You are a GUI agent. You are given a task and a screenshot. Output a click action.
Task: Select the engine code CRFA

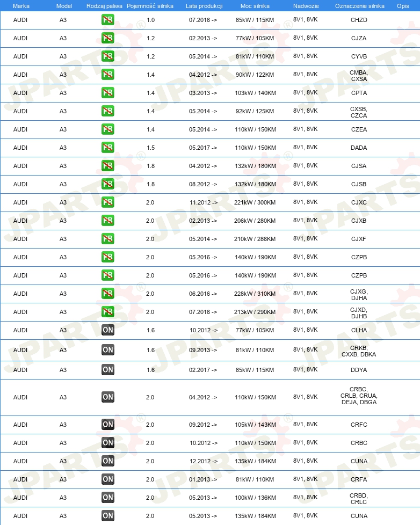(359, 479)
